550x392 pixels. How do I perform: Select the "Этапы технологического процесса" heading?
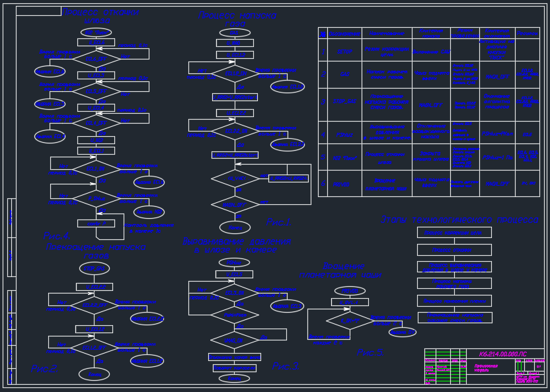coord(459,220)
